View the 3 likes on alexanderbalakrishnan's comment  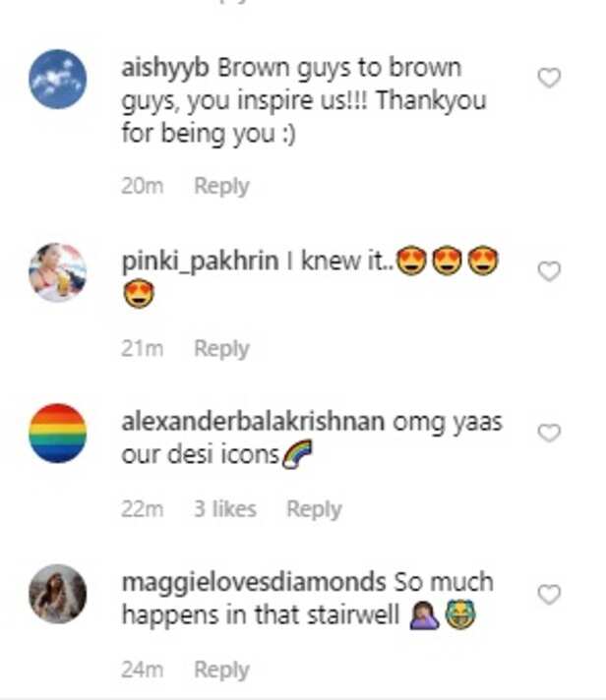pos(225,509)
